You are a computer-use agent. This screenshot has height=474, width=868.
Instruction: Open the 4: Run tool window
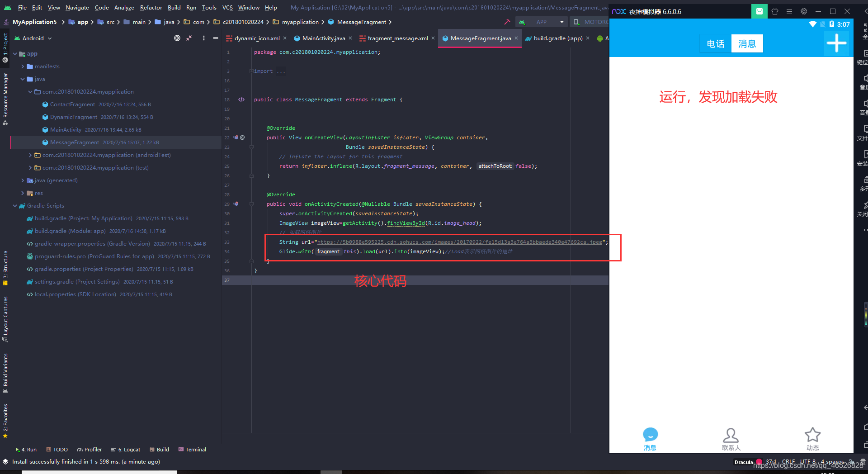(x=26, y=450)
